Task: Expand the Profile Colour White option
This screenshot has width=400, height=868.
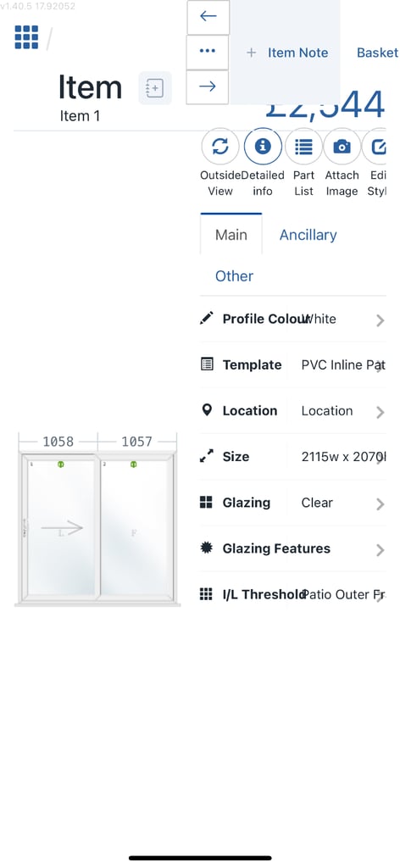Action: point(292,320)
